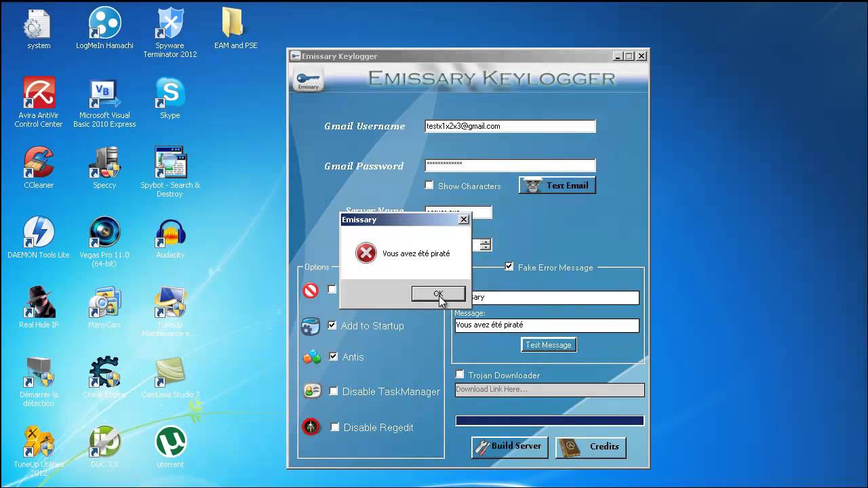Viewport: 868px width, 488px height.
Task: Launch Avira AntiVir Control Center
Action: pyautogui.click(x=39, y=102)
